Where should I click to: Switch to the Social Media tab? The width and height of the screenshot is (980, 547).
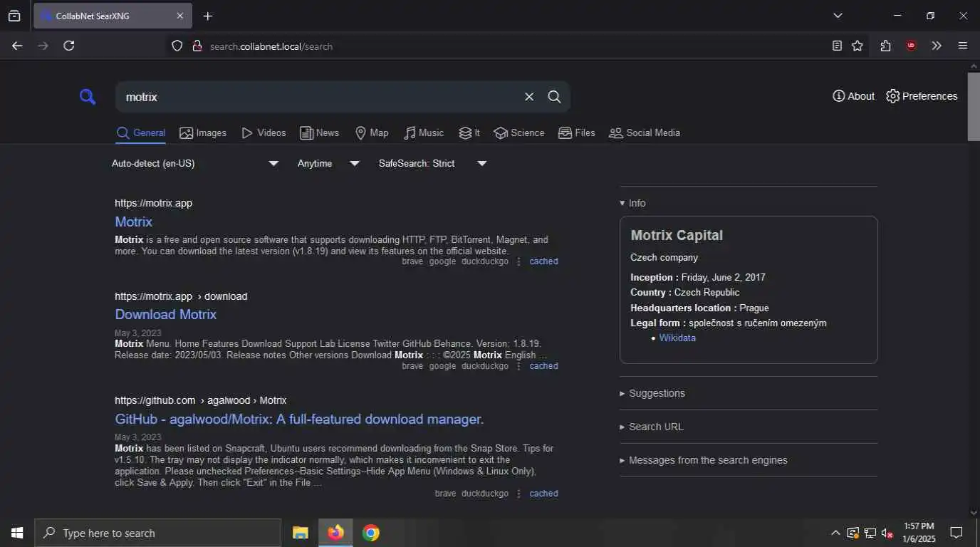(645, 133)
